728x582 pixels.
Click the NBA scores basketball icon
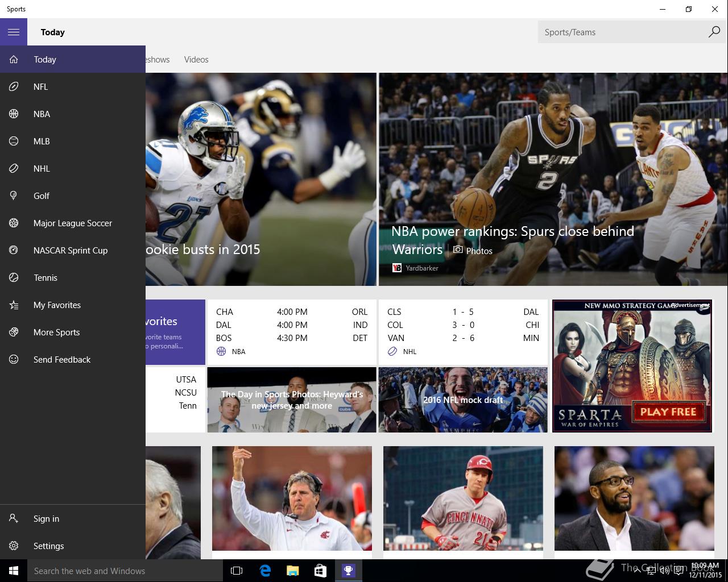[221, 351]
